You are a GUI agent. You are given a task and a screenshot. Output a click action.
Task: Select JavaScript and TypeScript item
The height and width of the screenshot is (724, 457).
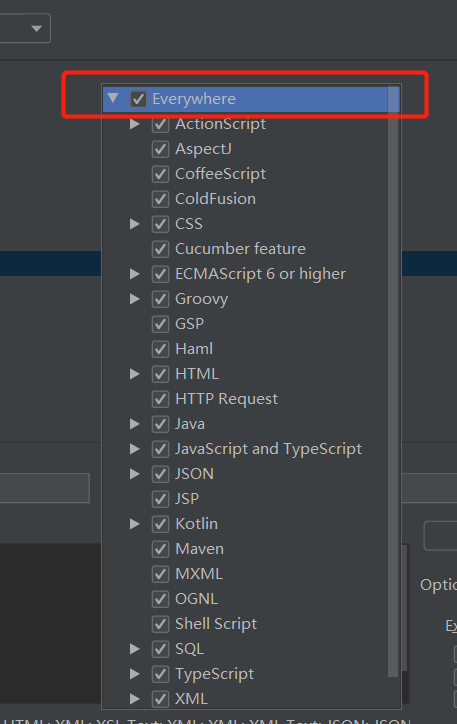coord(268,449)
